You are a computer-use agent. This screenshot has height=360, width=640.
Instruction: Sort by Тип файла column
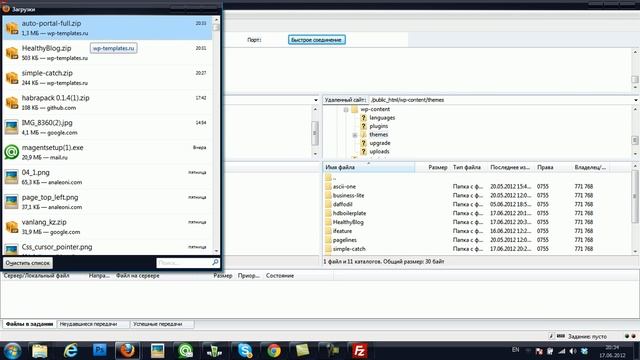(468, 167)
